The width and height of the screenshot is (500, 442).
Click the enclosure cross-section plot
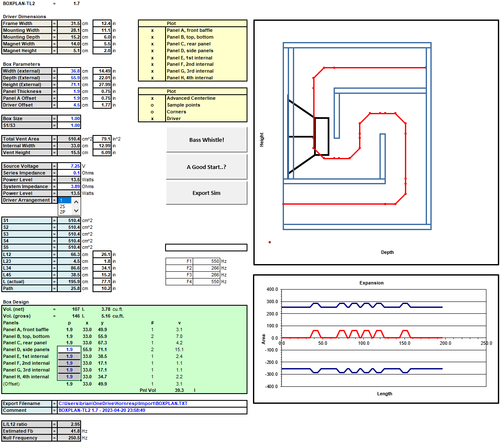[376, 142]
